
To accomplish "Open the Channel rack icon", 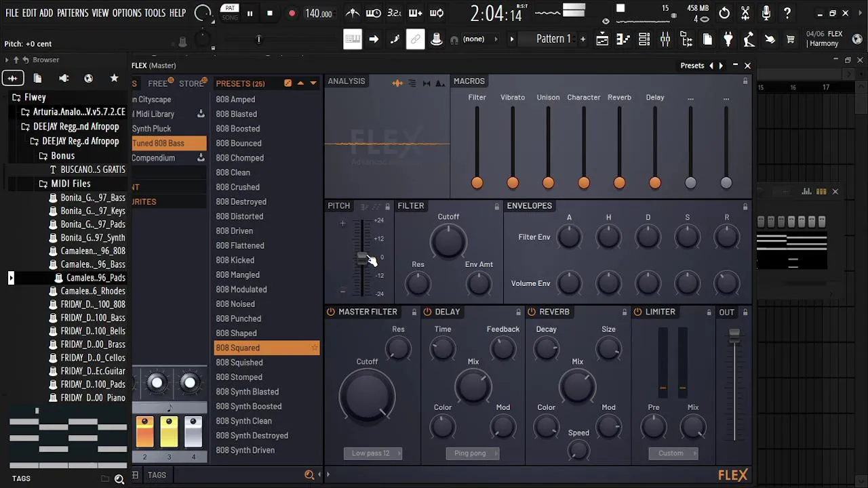I will pyautogui.click(x=644, y=39).
